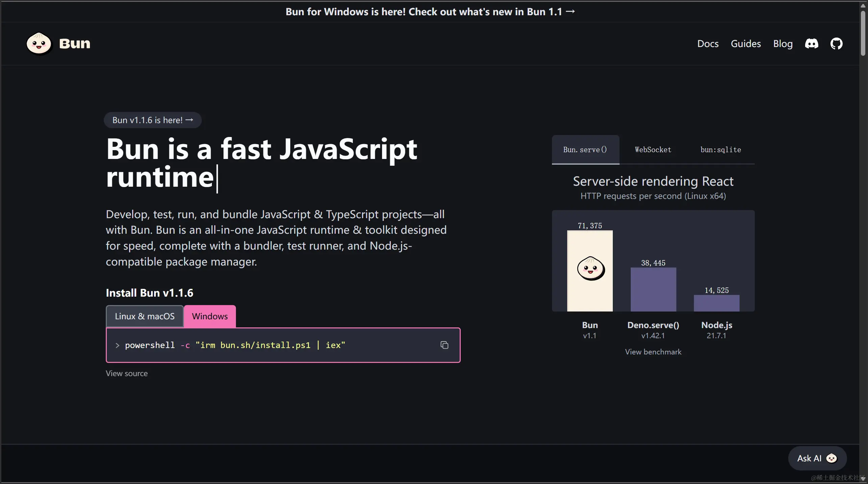Click the View source link
This screenshot has height=484, width=868.
(127, 373)
